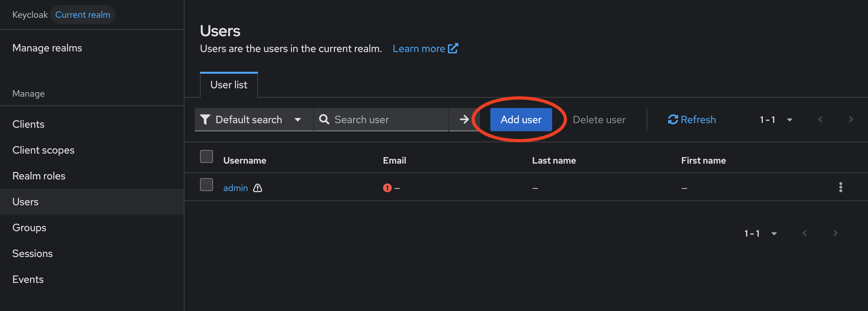
Task: Click the filter funnel icon
Action: point(205,120)
